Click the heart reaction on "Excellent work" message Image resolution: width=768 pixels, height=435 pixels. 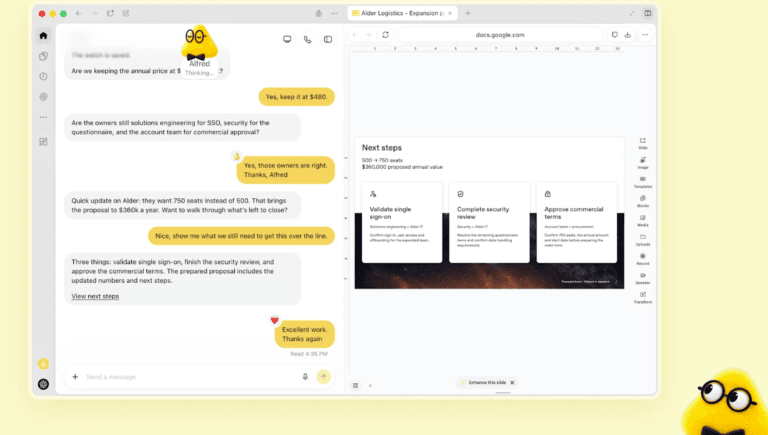click(274, 320)
